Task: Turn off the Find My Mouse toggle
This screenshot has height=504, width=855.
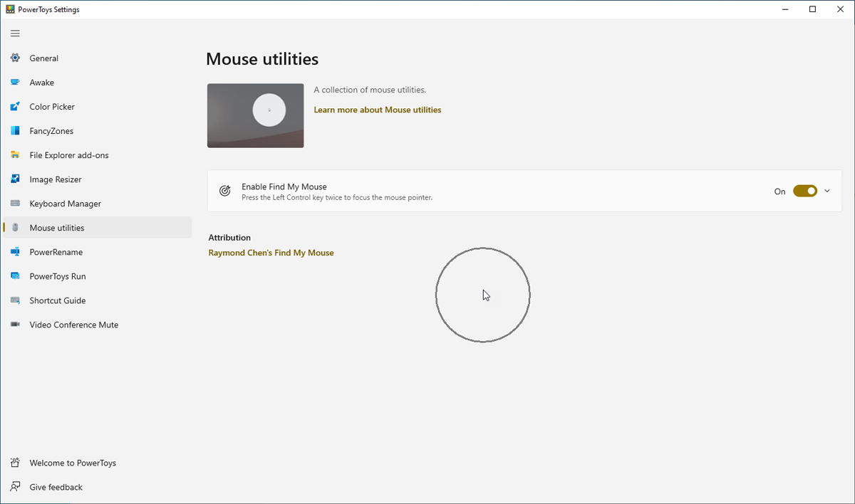Action: pyautogui.click(x=805, y=191)
